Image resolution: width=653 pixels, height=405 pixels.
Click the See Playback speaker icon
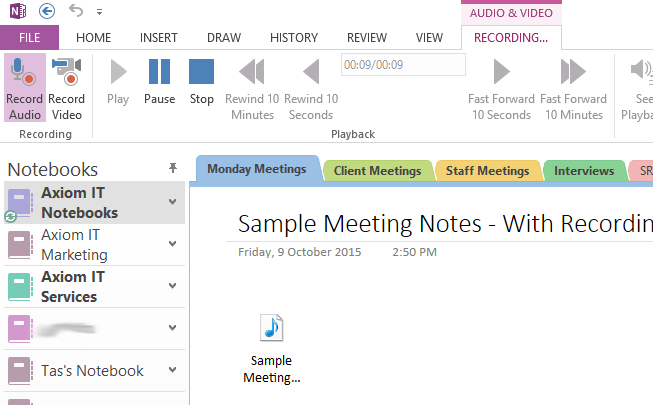click(641, 70)
